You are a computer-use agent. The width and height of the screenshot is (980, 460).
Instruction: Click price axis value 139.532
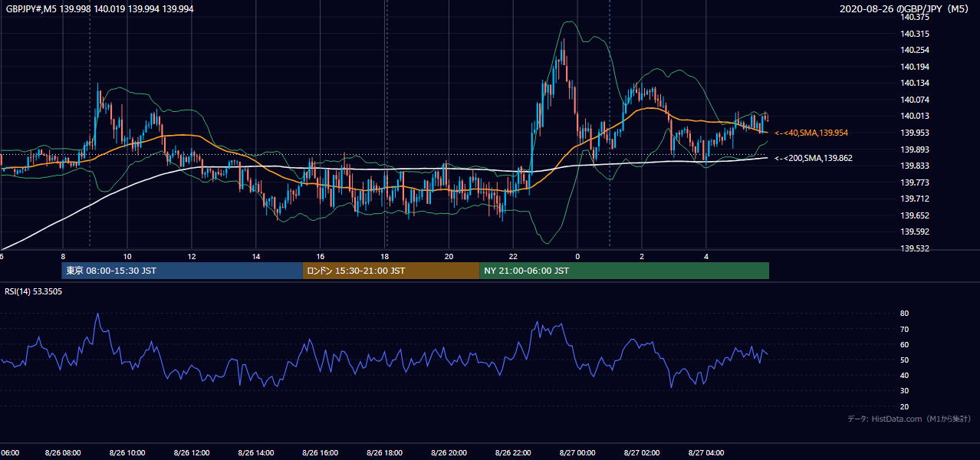(x=916, y=248)
